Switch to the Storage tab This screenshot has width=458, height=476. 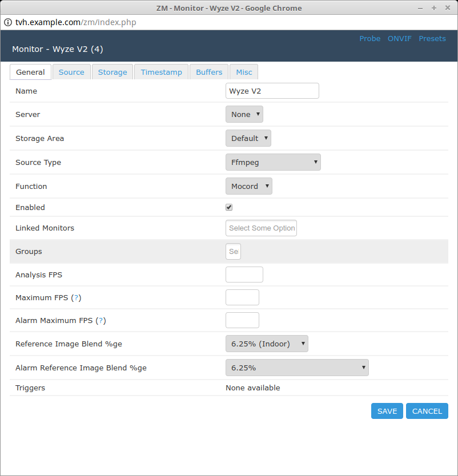(x=113, y=72)
